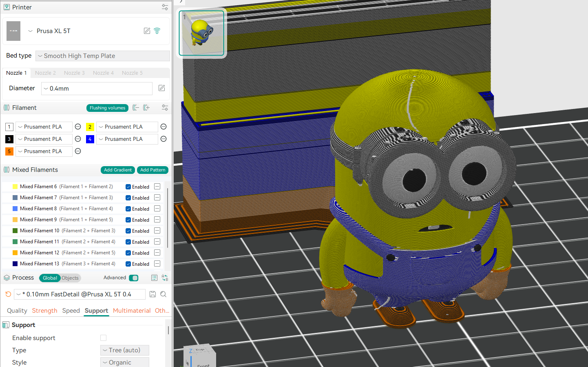Select plate 1 thumbnail in viewport
This screenshot has width=588, height=367.
pos(202,33)
